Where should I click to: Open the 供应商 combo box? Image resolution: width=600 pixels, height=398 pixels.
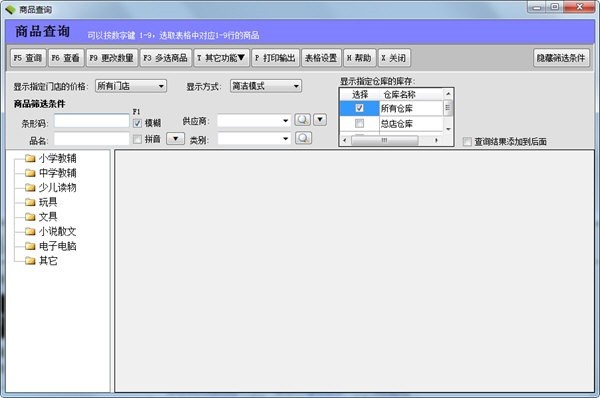[254, 121]
